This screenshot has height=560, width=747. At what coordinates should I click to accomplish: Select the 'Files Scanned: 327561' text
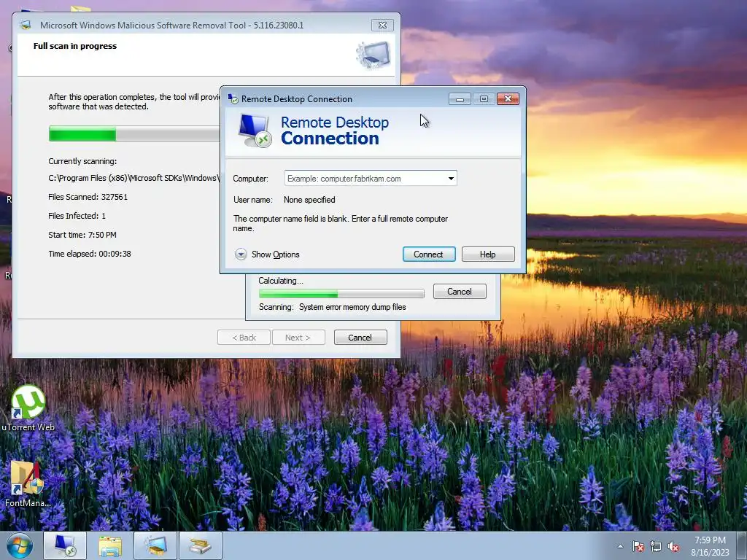pyautogui.click(x=88, y=197)
